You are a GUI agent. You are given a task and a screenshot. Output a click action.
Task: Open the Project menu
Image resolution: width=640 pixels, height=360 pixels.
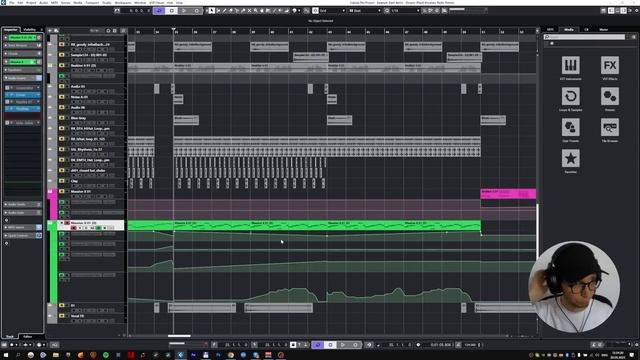(31, 2)
